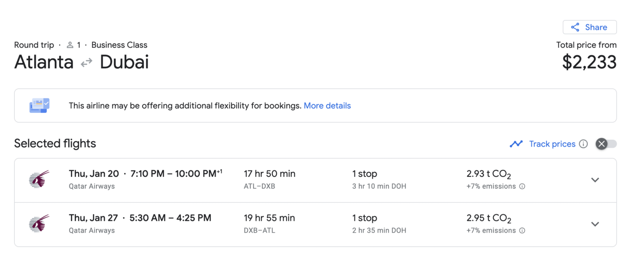644x257 pixels.
Task: Click the info icon beside Track prices
Action: tap(583, 144)
